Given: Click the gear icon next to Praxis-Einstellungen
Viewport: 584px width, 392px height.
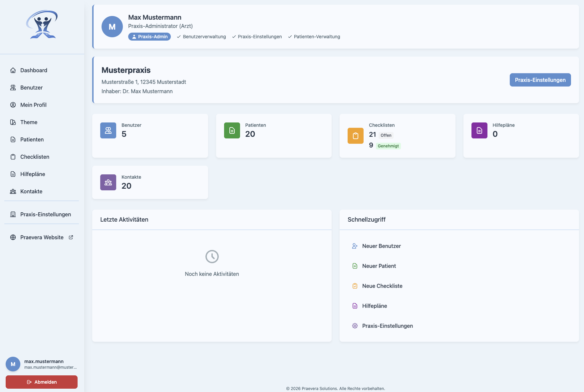Looking at the screenshot, I should click(x=354, y=326).
